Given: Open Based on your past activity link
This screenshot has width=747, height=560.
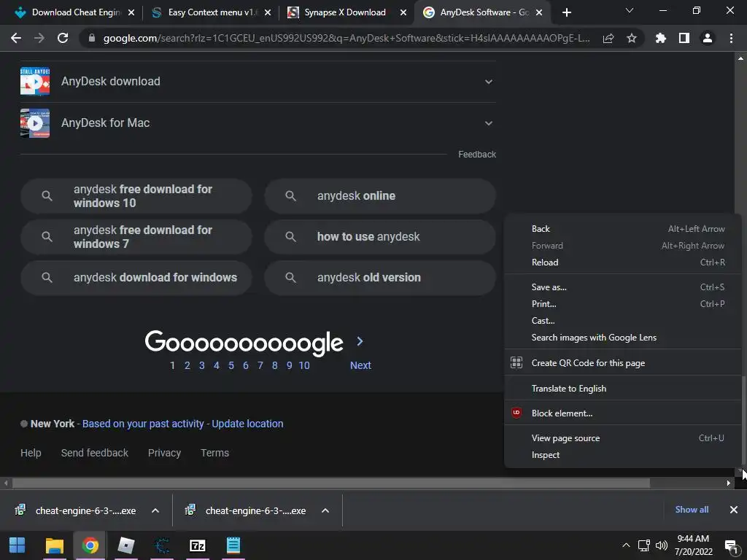Looking at the screenshot, I should click(x=143, y=424).
